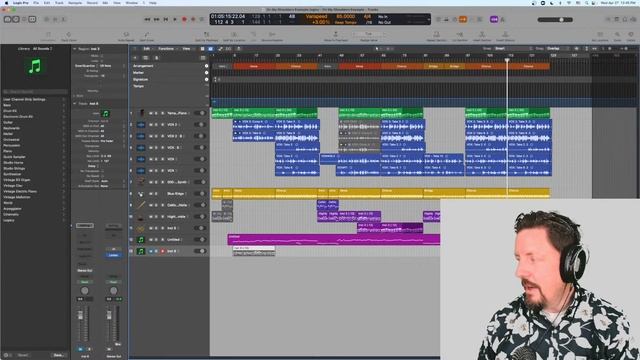
Task: Click the Duplicate Track button in track header
Action: pyautogui.click(x=145, y=58)
